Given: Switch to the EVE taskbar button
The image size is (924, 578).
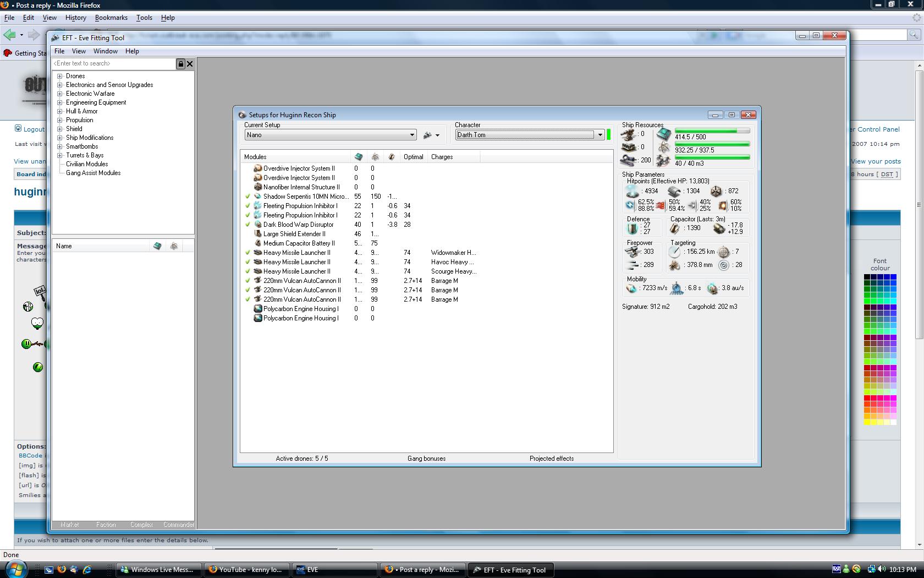Looking at the screenshot, I should pos(335,570).
